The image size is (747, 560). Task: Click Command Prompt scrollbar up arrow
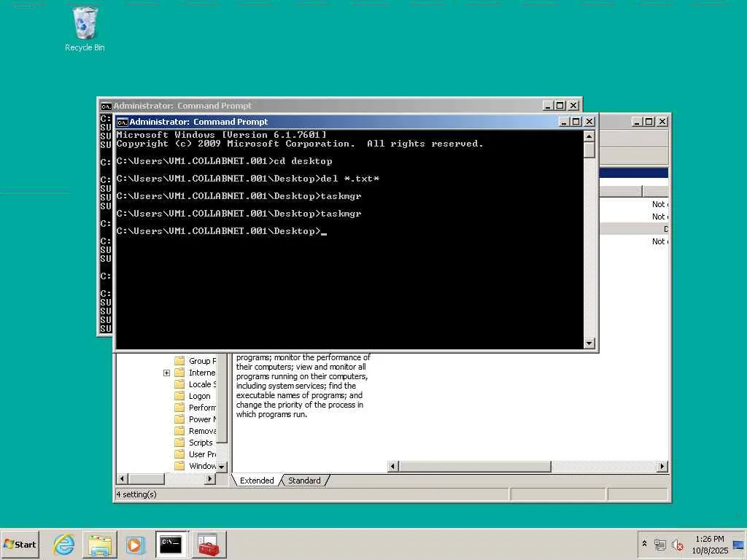[589, 136]
